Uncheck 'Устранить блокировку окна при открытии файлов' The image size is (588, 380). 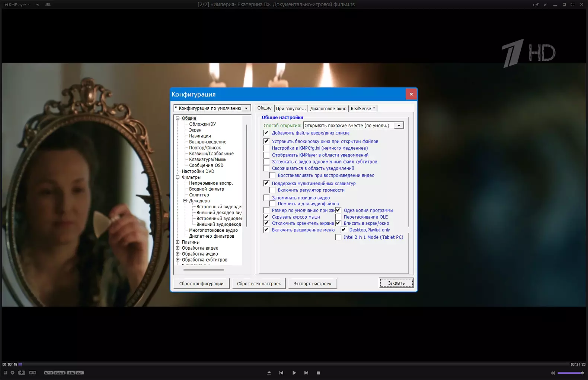[266, 142]
